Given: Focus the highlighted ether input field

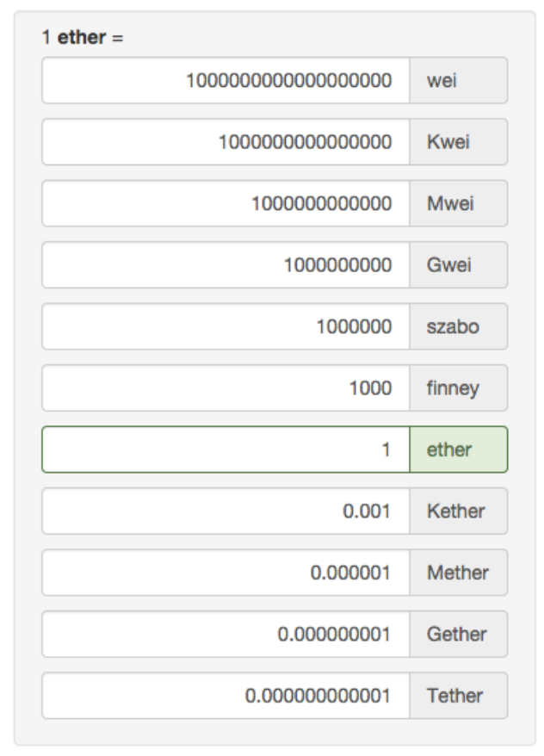Looking at the screenshot, I should point(226,449).
